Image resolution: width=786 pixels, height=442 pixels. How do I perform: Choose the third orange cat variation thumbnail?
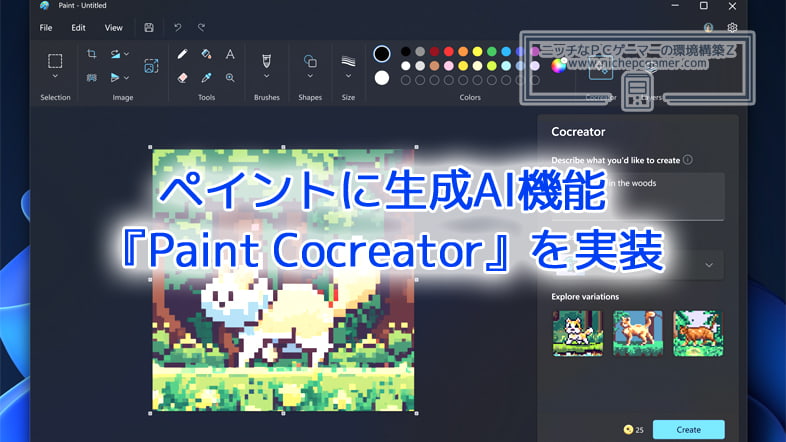click(698, 333)
